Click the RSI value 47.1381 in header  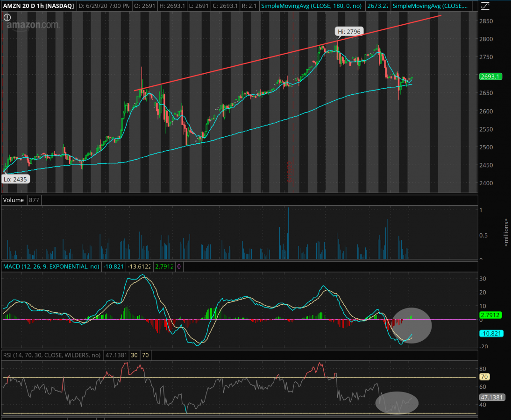[x=116, y=355]
